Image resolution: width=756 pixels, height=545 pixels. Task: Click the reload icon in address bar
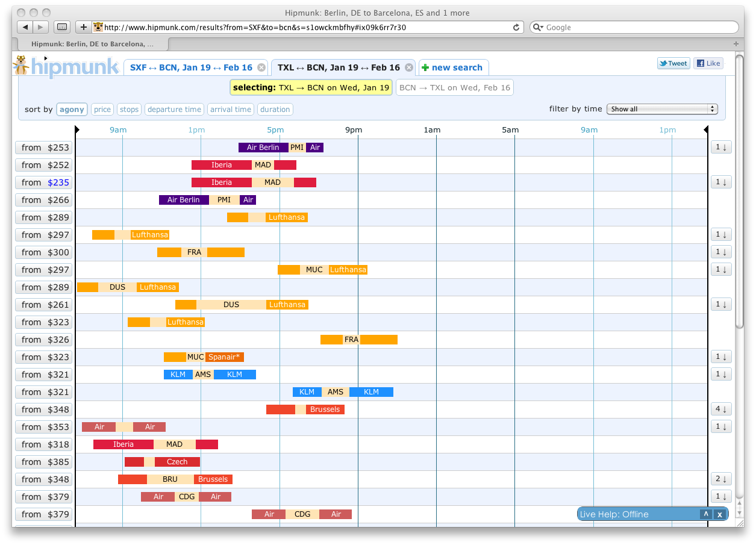pos(516,27)
